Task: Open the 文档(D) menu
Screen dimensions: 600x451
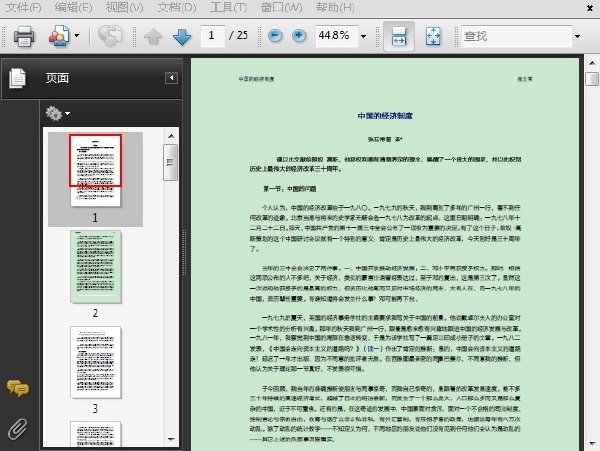Action: 177,7
